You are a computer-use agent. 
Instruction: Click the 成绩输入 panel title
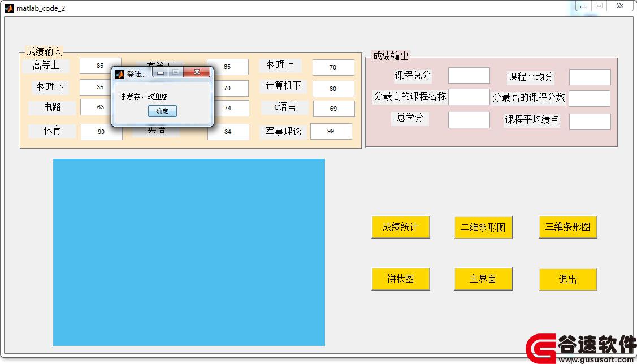click(x=44, y=52)
